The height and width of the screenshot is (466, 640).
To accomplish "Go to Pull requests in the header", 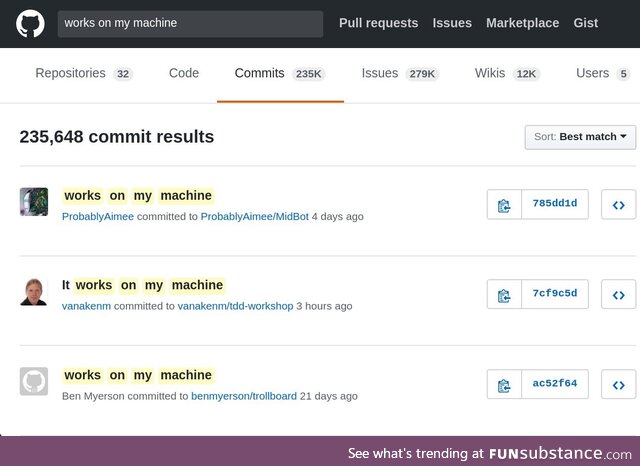I will (378, 23).
